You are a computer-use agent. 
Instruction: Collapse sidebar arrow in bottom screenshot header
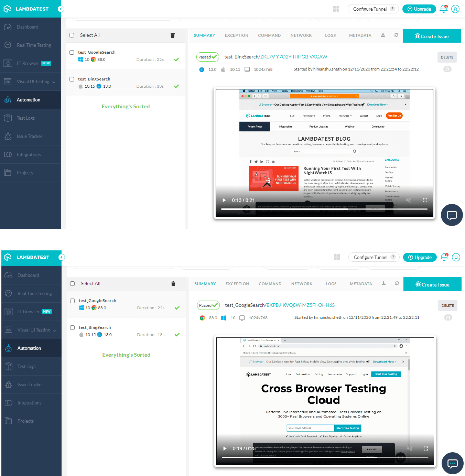click(x=62, y=257)
